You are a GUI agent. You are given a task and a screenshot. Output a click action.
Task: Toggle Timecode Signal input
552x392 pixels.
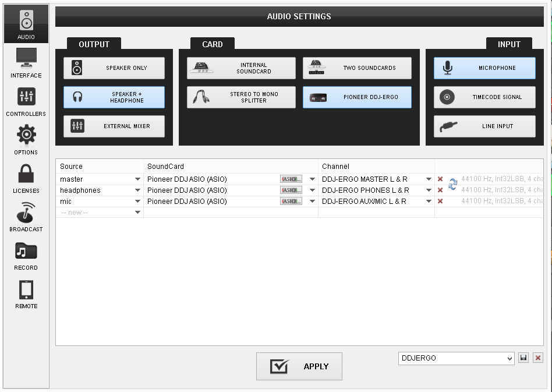(484, 97)
